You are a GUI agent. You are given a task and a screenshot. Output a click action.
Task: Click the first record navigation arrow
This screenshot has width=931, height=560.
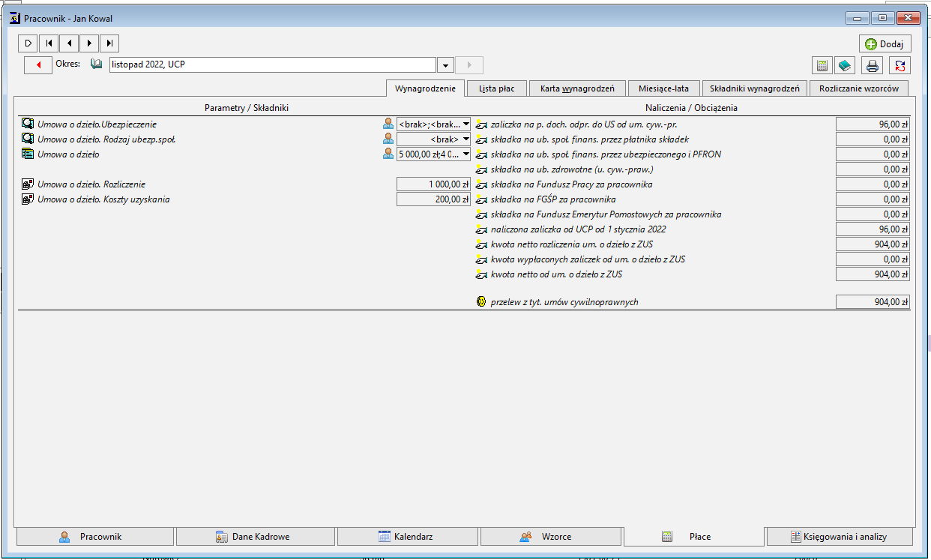(x=49, y=43)
